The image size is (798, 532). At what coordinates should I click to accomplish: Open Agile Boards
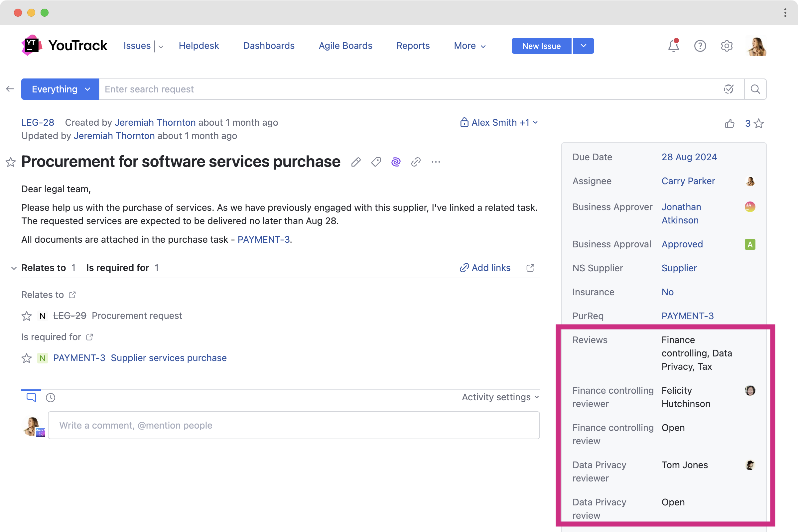click(345, 46)
